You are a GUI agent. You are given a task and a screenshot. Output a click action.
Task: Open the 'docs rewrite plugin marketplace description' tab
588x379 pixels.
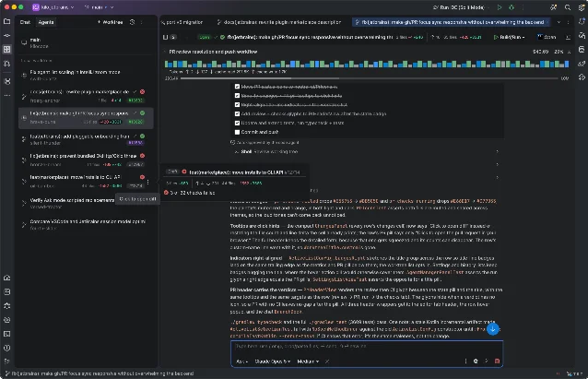click(x=279, y=22)
